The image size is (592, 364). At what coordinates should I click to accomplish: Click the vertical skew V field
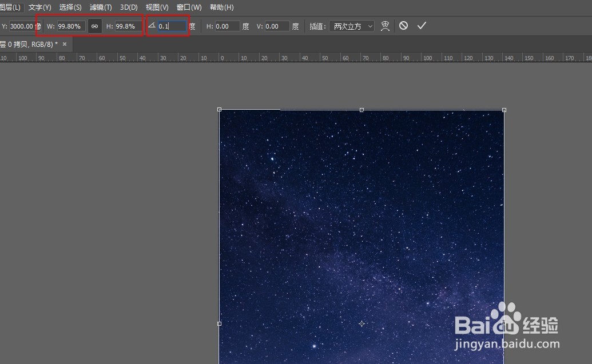pyautogui.click(x=277, y=26)
